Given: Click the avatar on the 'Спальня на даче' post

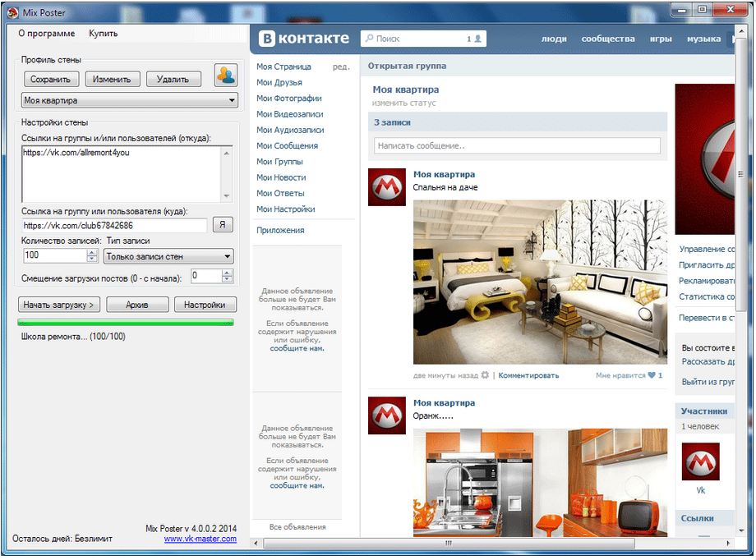Looking at the screenshot, I should [386, 187].
